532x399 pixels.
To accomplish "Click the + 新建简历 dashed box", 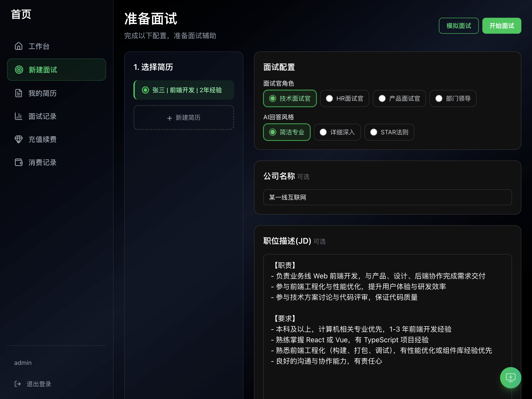I will pos(184,118).
